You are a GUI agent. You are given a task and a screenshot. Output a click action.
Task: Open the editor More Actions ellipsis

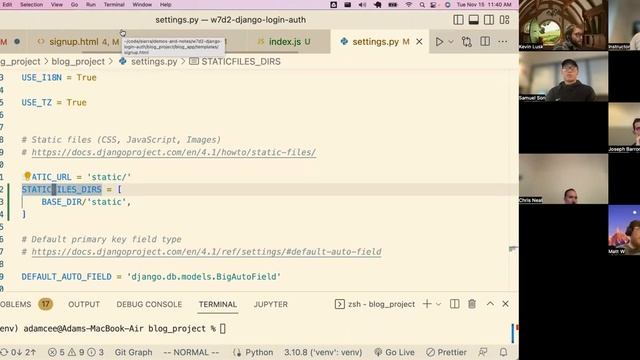point(502,42)
